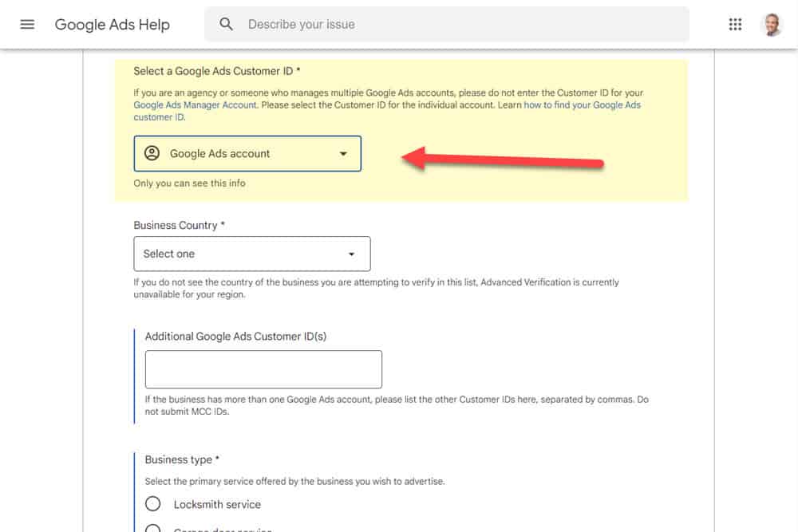Click the search magnifier icon
Image resolution: width=798 pixels, height=532 pixels.
(226, 24)
